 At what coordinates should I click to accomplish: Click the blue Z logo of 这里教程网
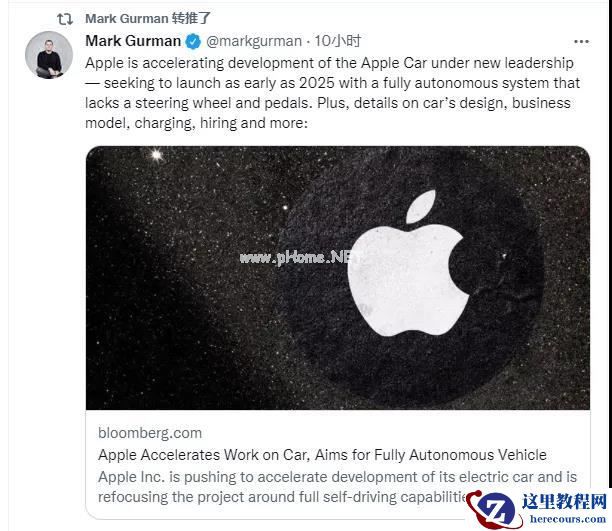click(496, 510)
